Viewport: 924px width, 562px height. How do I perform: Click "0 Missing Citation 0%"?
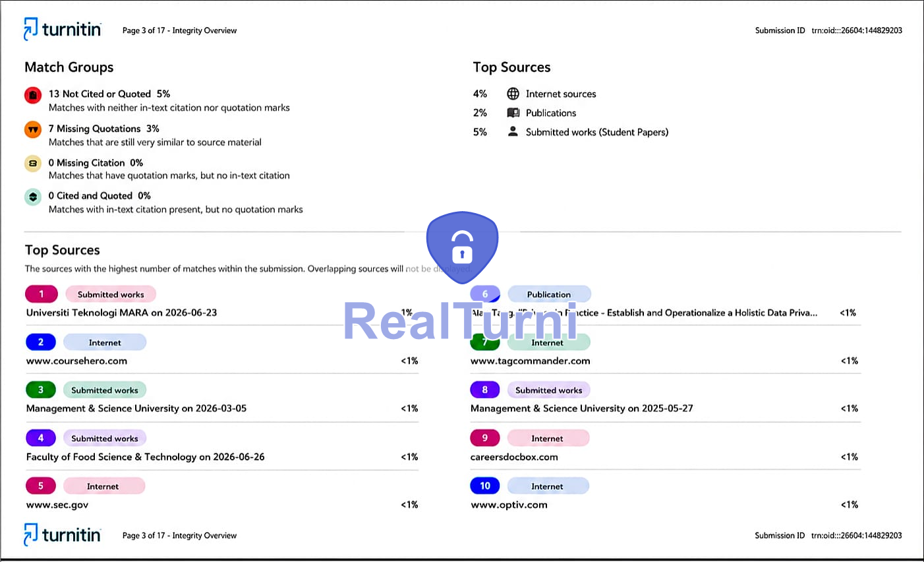(96, 163)
